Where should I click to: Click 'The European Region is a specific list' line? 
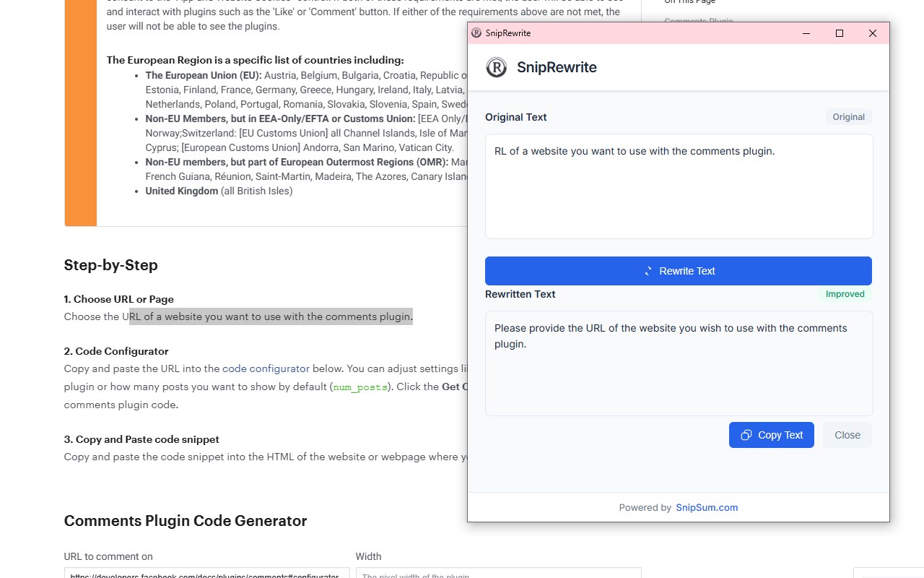256,60
